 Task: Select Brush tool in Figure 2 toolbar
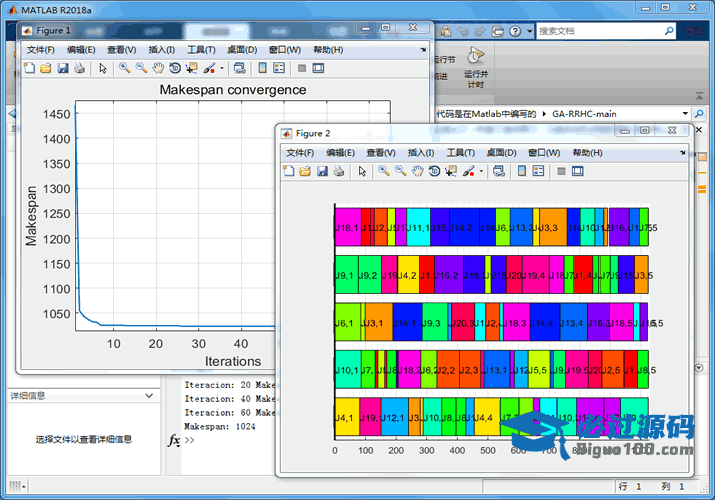click(469, 171)
